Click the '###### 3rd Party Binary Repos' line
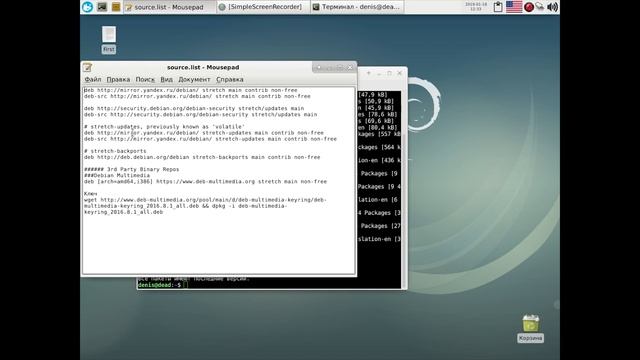This screenshot has height=360, width=640. tap(131, 169)
